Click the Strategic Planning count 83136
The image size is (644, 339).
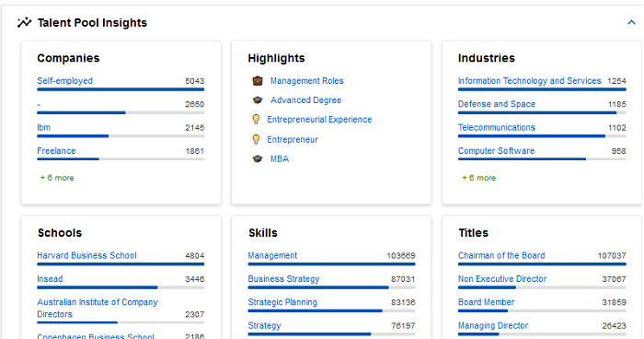click(403, 302)
